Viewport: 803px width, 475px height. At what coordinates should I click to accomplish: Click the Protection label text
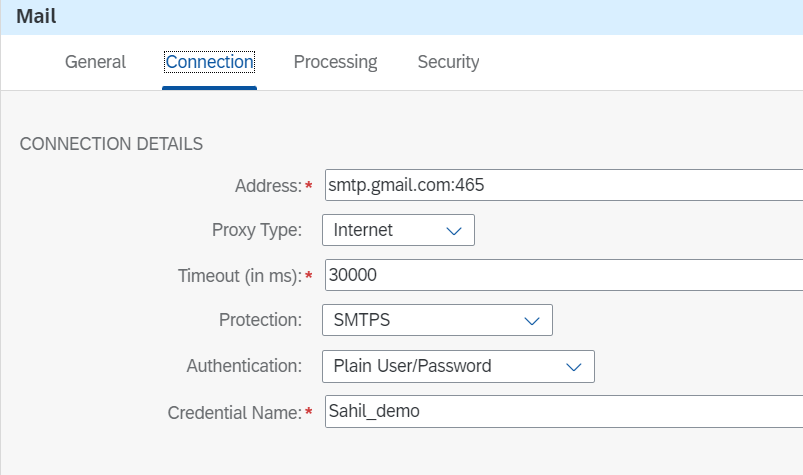point(260,321)
